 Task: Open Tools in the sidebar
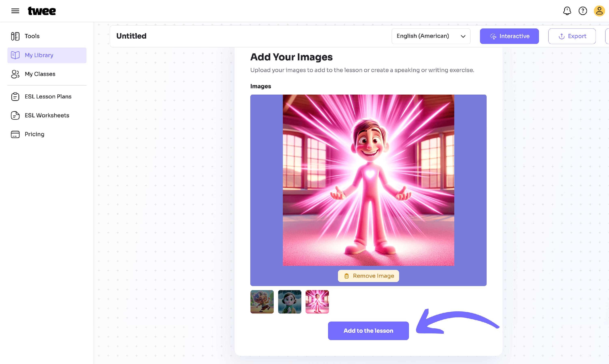coord(47,36)
